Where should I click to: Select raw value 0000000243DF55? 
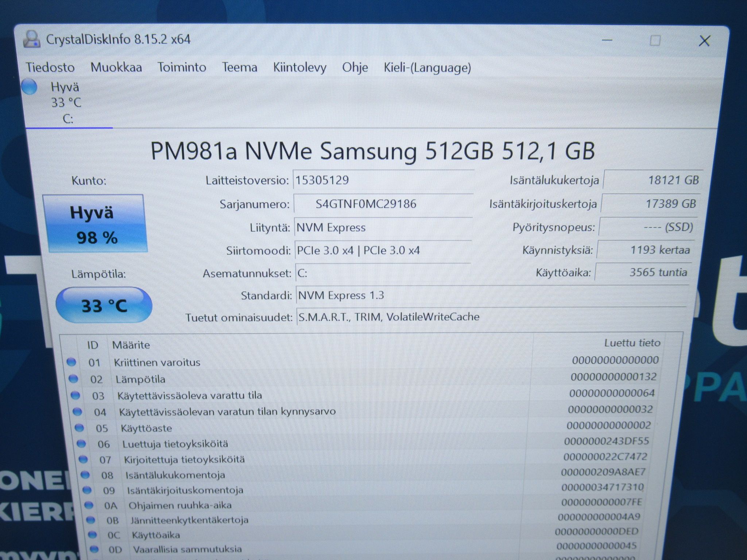click(607, 441)
